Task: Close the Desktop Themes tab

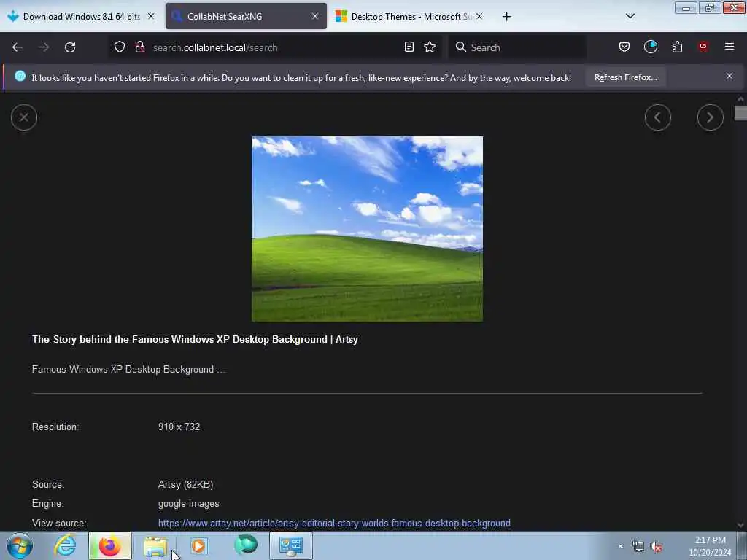Action: [479, 16]
